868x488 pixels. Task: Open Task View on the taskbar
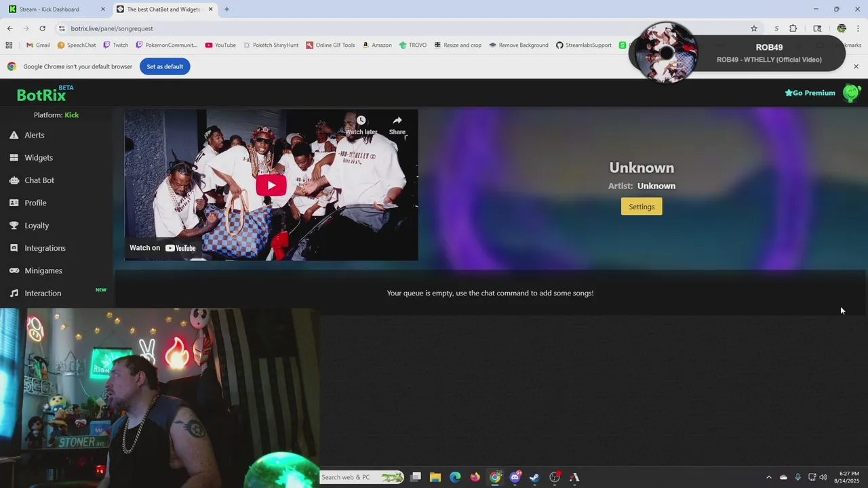pyautogui.click(x=416, y=477)
